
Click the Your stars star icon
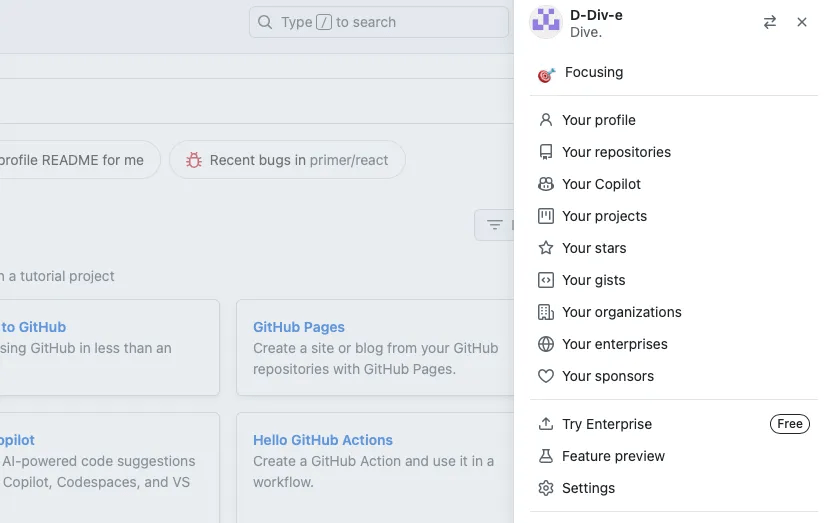tap(546, 248)
